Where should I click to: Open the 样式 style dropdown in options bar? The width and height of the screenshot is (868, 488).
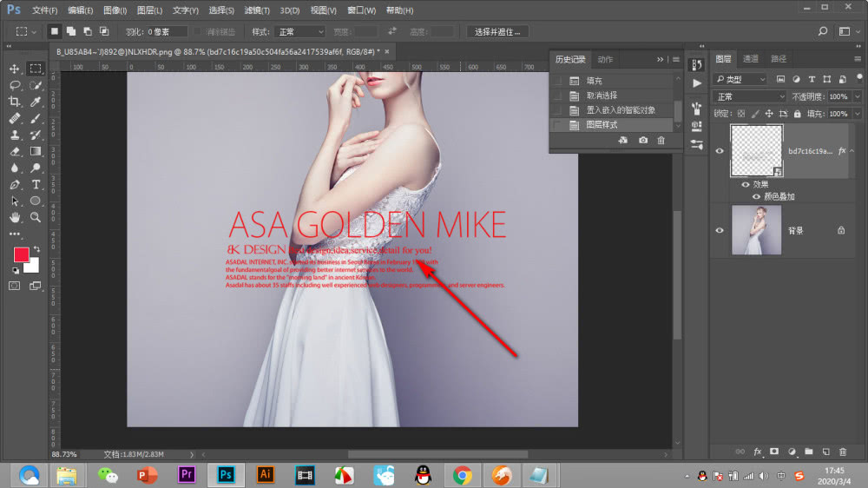click(299, 31)
